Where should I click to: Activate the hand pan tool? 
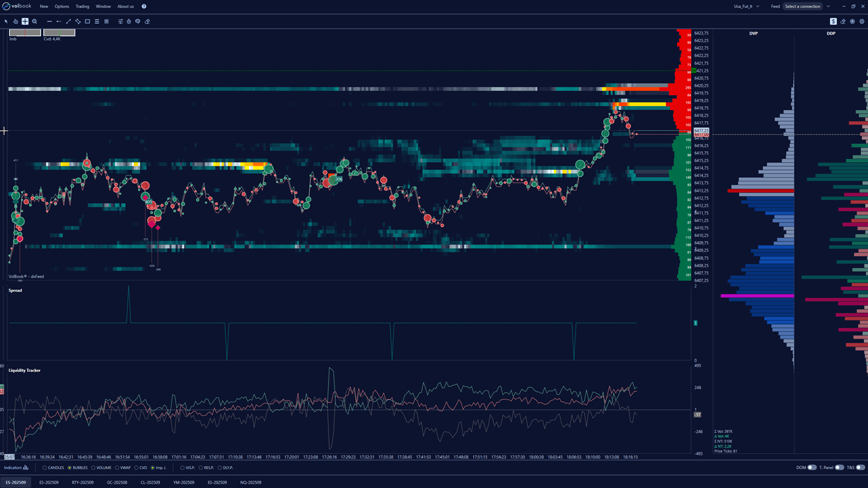pos(16,21)
